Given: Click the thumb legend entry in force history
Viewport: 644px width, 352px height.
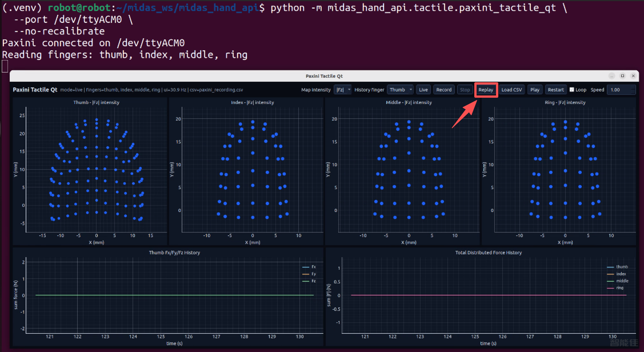Looking at the screenshot, I should pos(617,267).
